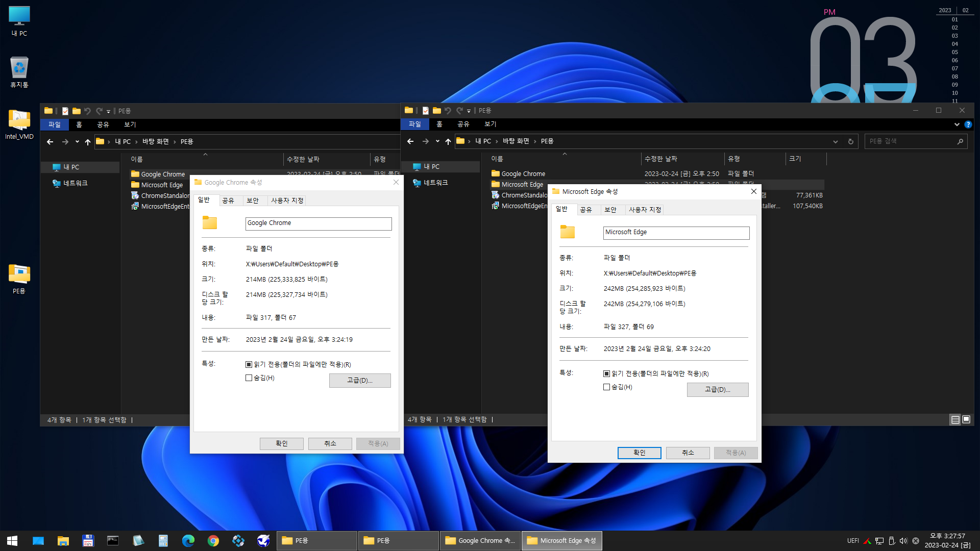980x551 pixels.
Task: Click the network tray icon
Action: (x=879, y=541)
